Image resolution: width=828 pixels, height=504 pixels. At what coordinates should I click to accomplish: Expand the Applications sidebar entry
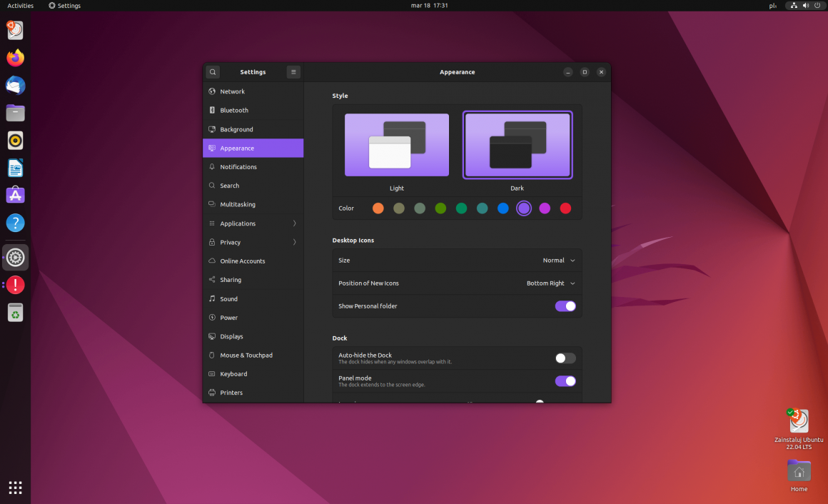pos(253,223)
